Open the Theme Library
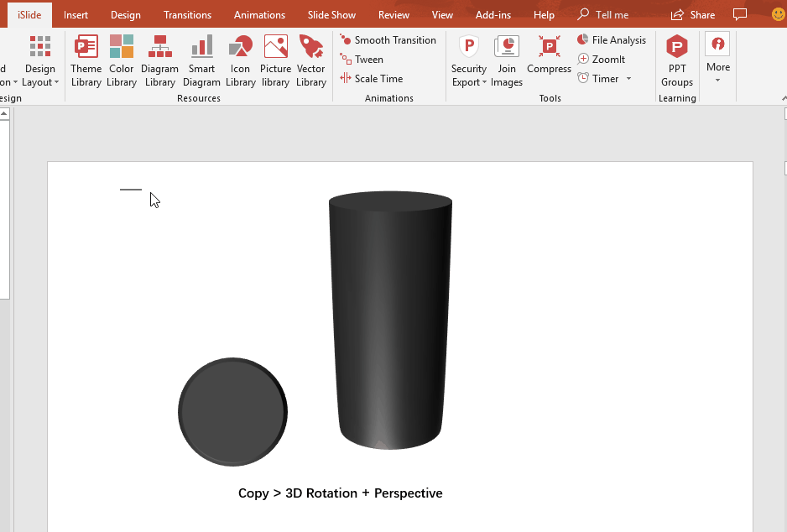This screenshot has width=787, height=532. [86, 60]
